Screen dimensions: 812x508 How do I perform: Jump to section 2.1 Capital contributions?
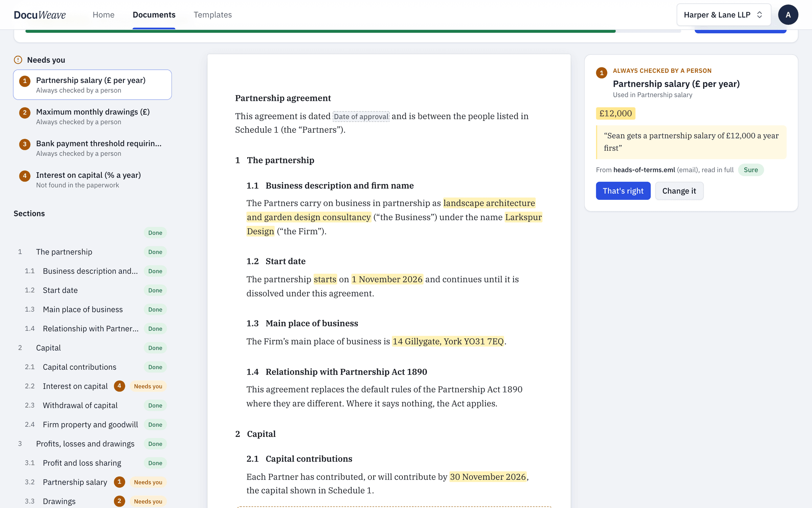(x=92, y=367)
